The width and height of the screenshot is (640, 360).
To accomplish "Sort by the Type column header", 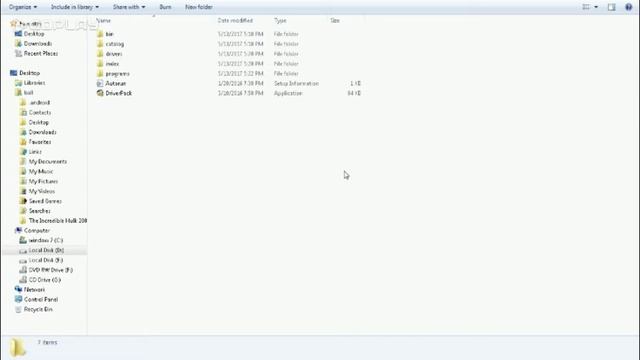I will [x=280, y=20].
